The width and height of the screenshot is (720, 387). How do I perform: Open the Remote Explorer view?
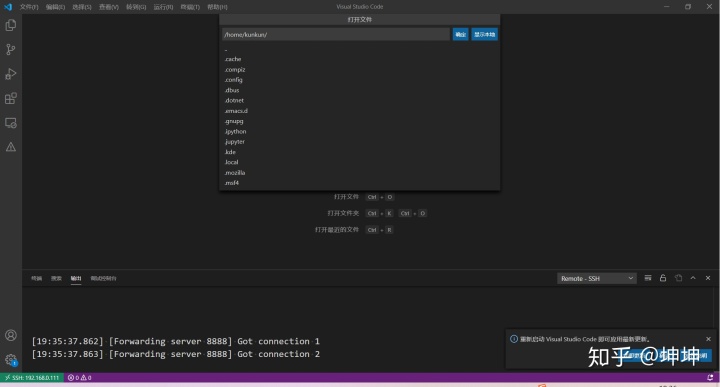pos(11,123)
